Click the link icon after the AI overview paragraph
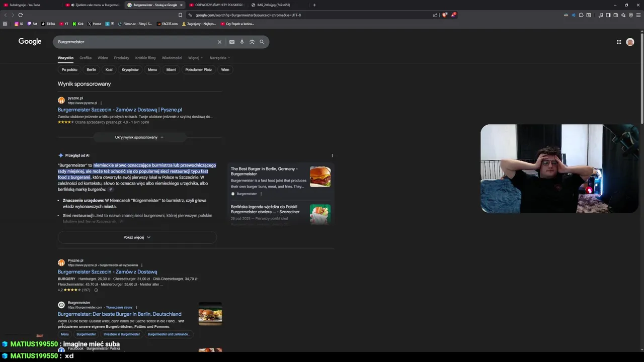Viewport: 644px width, 362px height. coord(111,190)
